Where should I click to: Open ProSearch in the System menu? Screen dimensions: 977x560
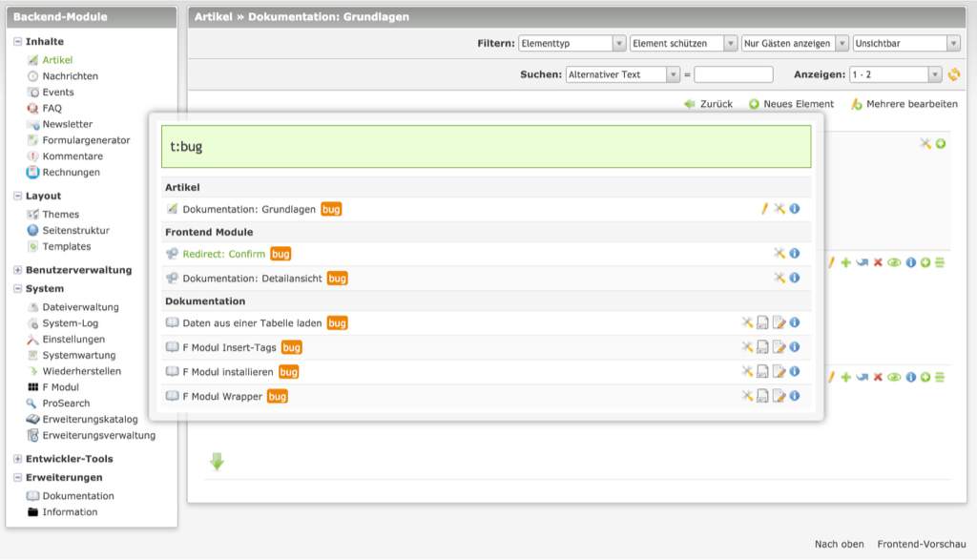coord(66,403)
